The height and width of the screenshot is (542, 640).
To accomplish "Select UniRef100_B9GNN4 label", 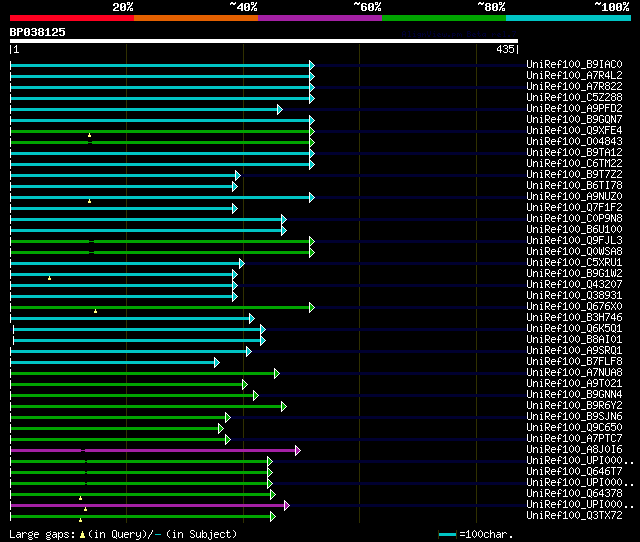I will [574, 395].
